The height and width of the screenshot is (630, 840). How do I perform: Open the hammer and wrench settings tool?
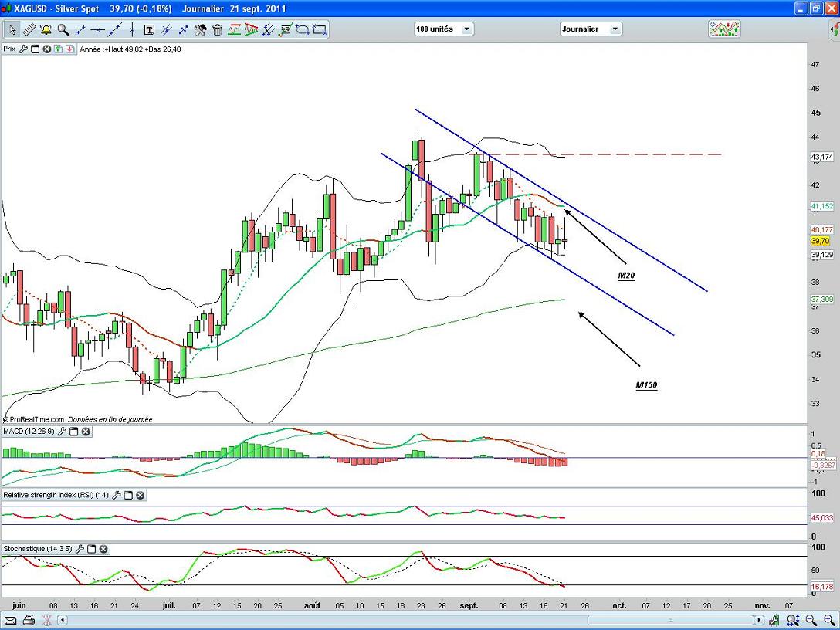click(x=201, y=30)
